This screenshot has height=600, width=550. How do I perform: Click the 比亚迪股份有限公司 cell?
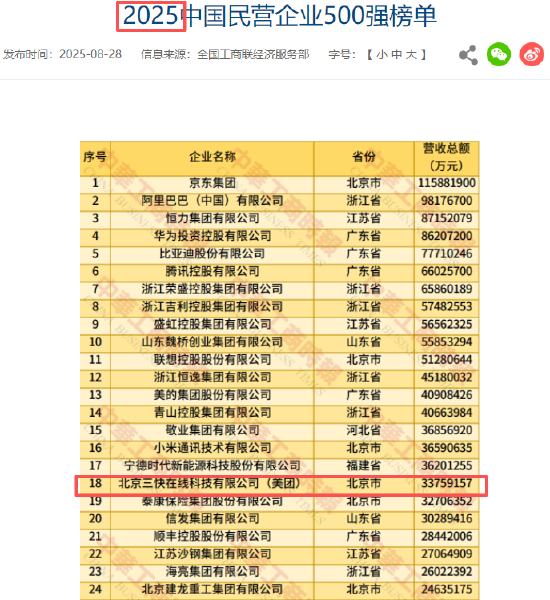[x=212, y=253]
